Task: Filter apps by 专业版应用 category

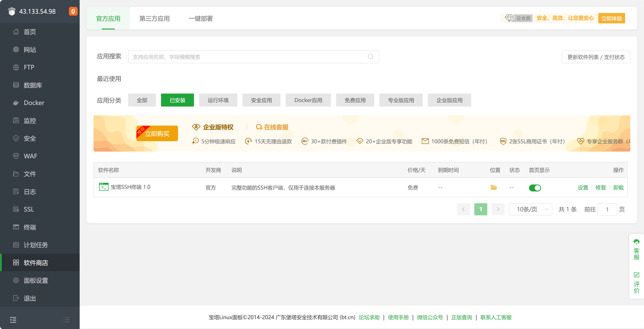Action: tap(401, 100)
